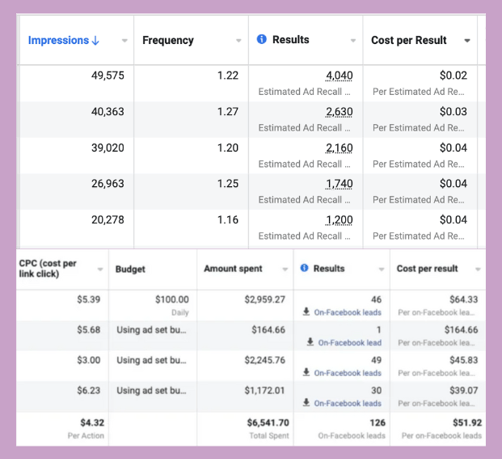Click the sort arrow beside Impressions
This screenshot has height=459, width=502.
(x=95, y=40)
